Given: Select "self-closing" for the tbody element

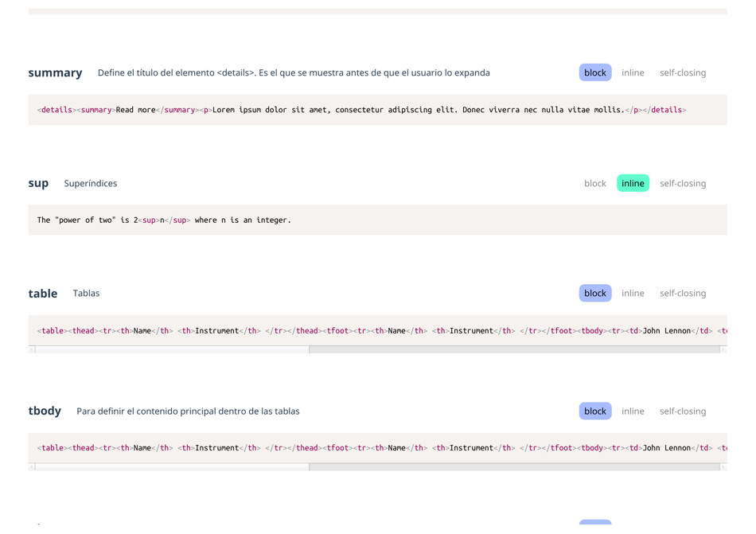Looking at the screenshot, I should point(683,411).
